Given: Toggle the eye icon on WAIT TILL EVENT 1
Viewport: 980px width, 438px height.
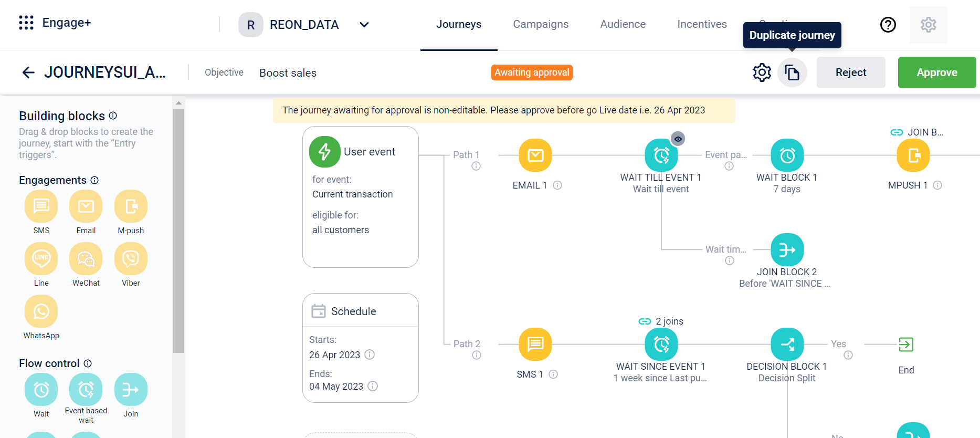Looking at the screenshot, I should (678, 139).
